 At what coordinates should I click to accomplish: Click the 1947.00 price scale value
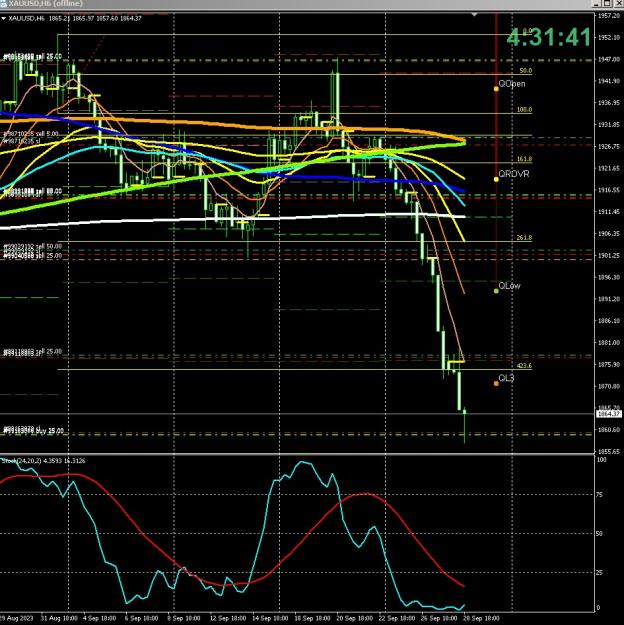609,59
